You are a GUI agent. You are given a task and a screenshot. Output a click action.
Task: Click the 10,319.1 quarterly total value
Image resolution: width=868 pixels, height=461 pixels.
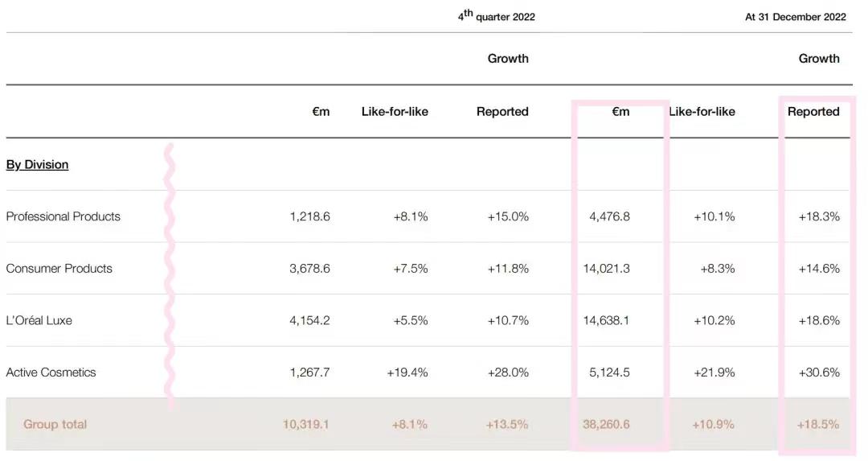tap(306, 424)
